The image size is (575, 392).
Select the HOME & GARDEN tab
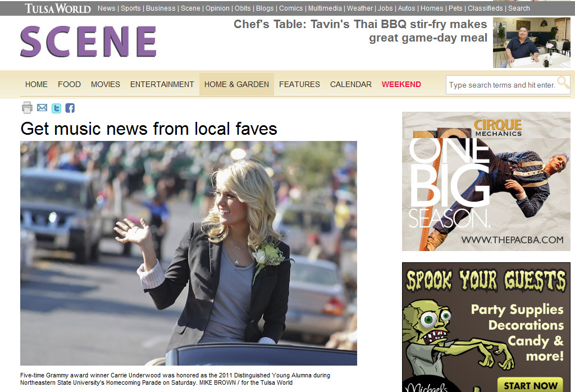click(236, 84)
